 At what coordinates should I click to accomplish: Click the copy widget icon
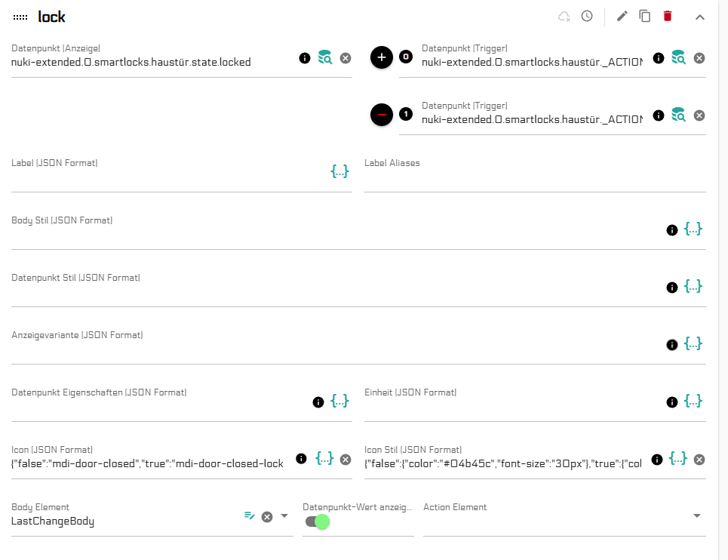(x=644, y=16)
